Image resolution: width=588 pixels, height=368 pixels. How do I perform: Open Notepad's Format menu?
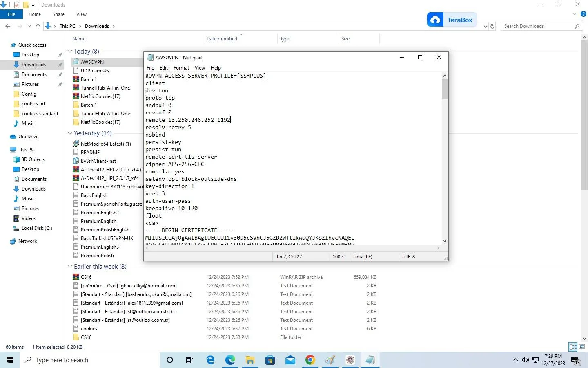point(181,68)
